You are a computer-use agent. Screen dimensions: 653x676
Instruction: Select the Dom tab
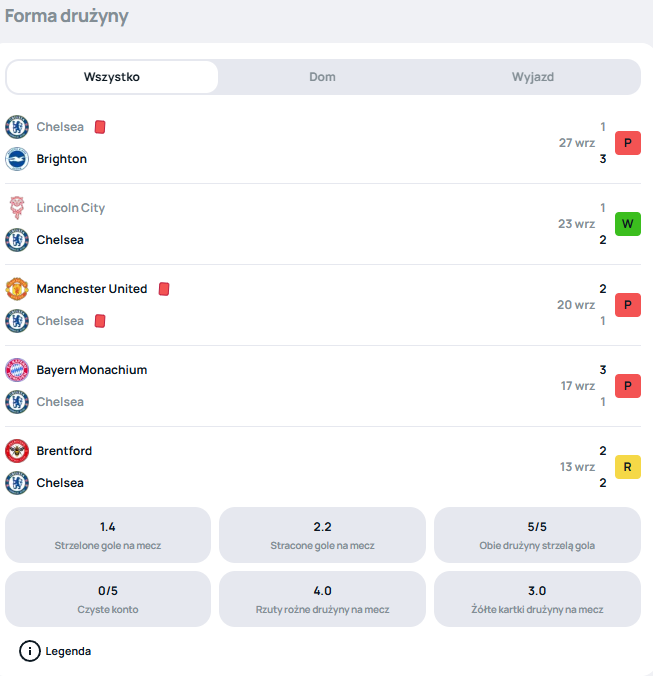tap(322, 77)
